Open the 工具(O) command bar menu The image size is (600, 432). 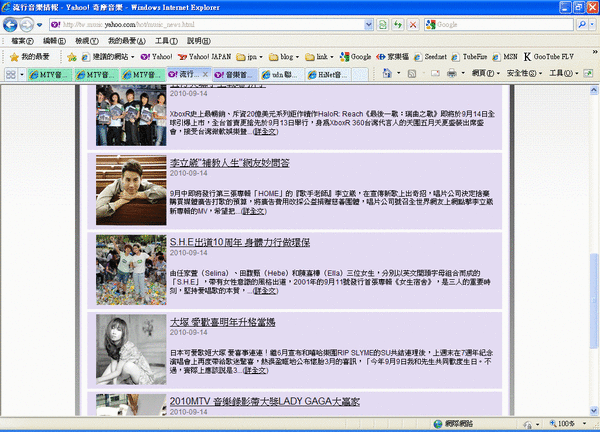564,73
